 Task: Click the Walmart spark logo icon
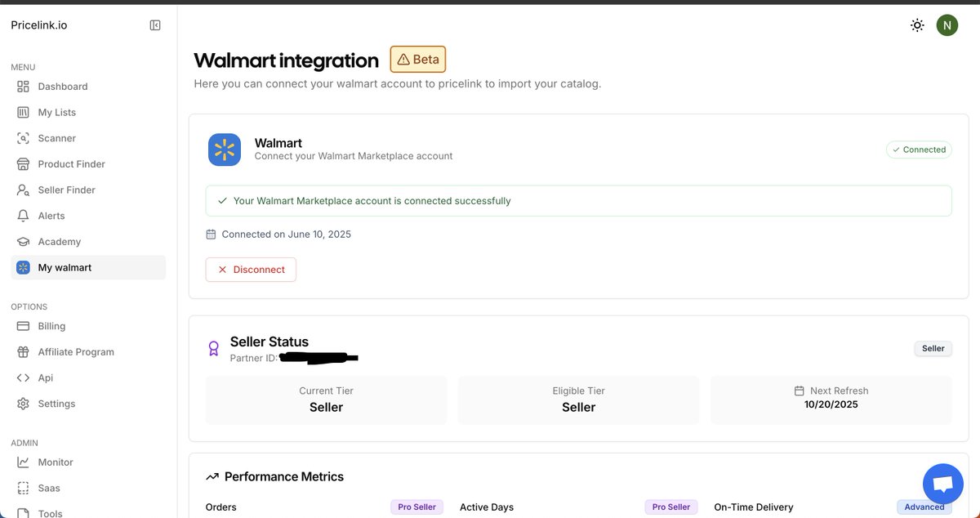click(x=224, y=148)
